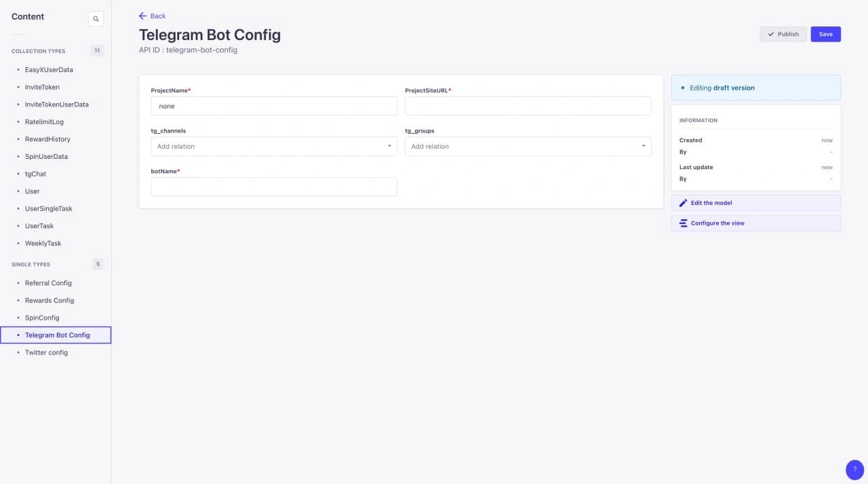This screenshot has width=868, height=484.
Task: Click the API ID telegram-bot-config text
Action: coord(188,50)
